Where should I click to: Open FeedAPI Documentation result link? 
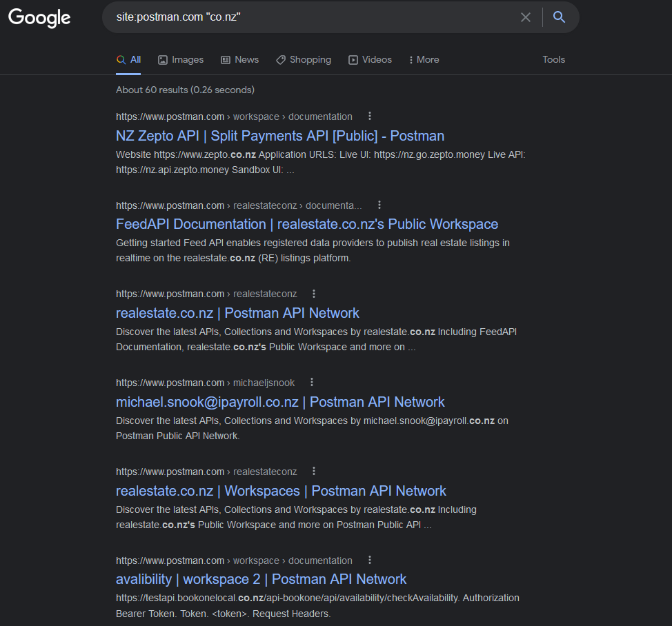pos(306,224)
